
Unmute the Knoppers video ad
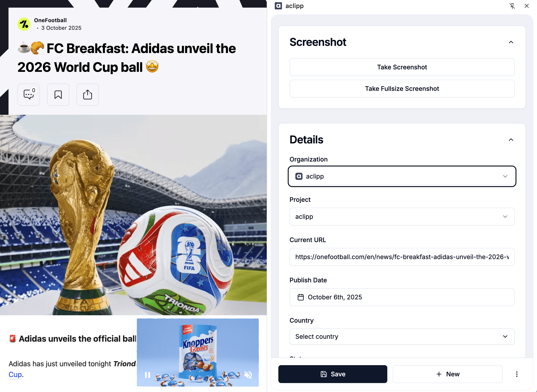pos(247,375)
